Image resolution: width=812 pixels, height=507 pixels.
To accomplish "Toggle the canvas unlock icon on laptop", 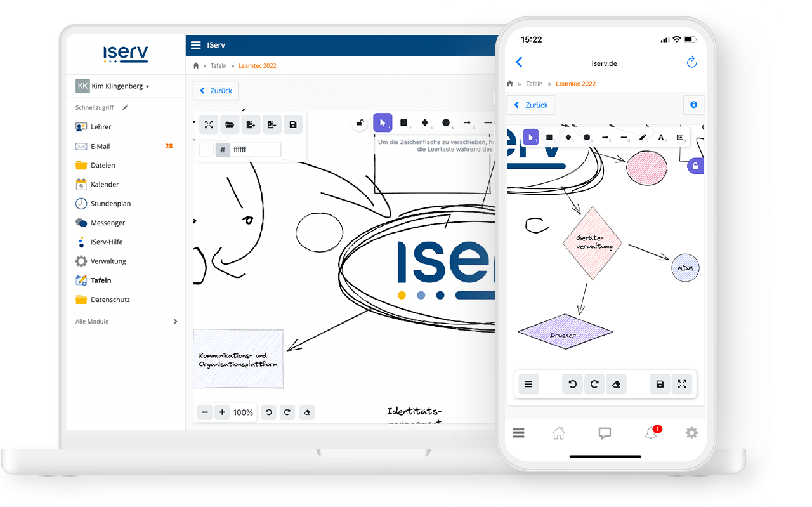I will click(360, 123).
